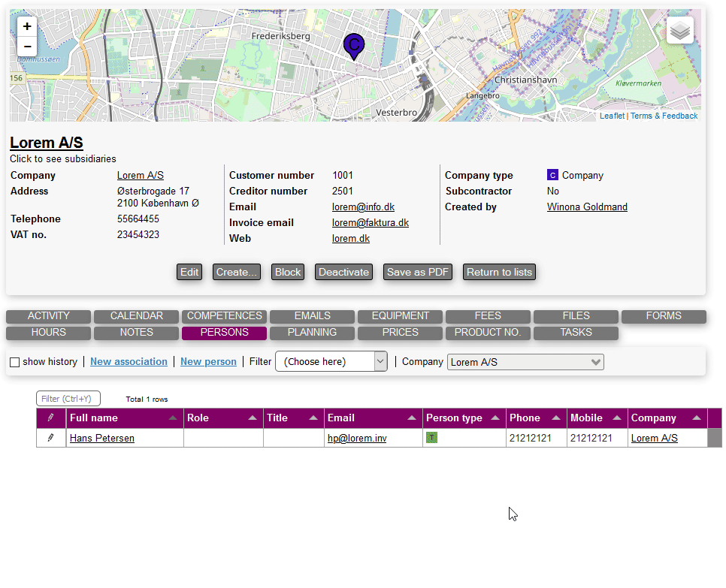Click the New person link

[208, 361]
